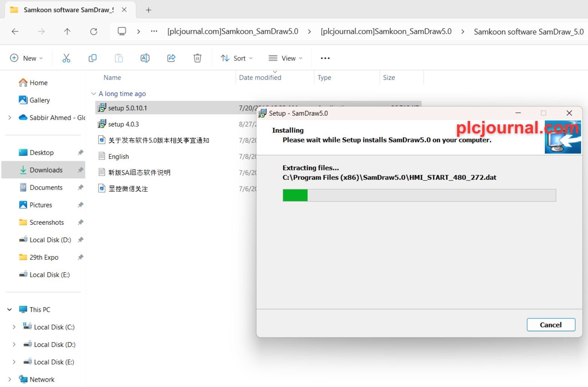Click the Delete trash icon
This screenshot has height=387, width=588.
click(197, 58)
